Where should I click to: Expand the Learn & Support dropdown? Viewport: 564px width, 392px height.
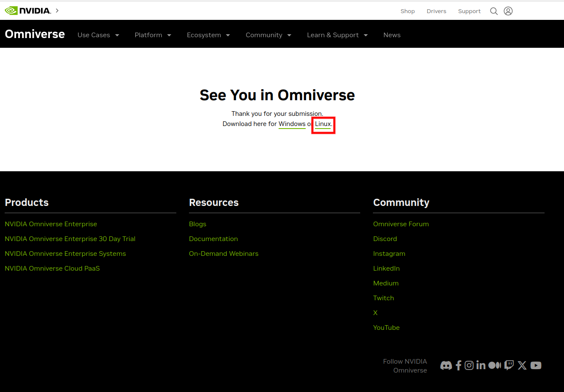pyautogui.click(x=337, y=35)
